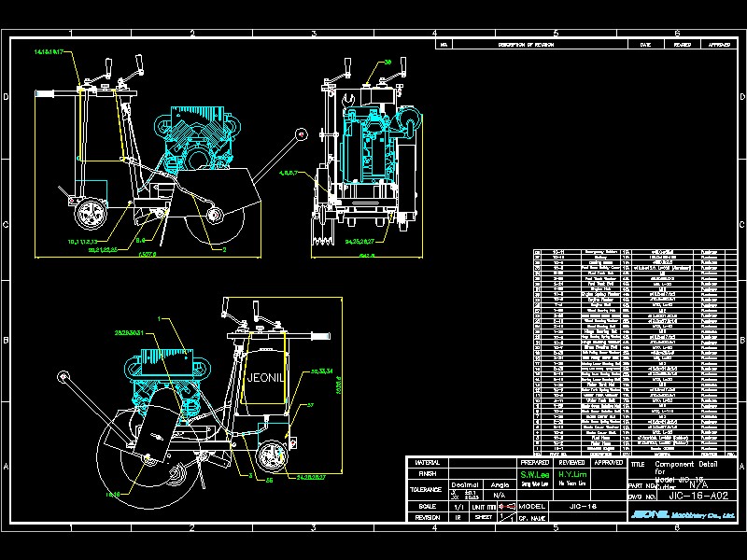The image size is (747, 560).
Task: Click the drawing number JIC-16-A02
Action: (x=698, y=496)
